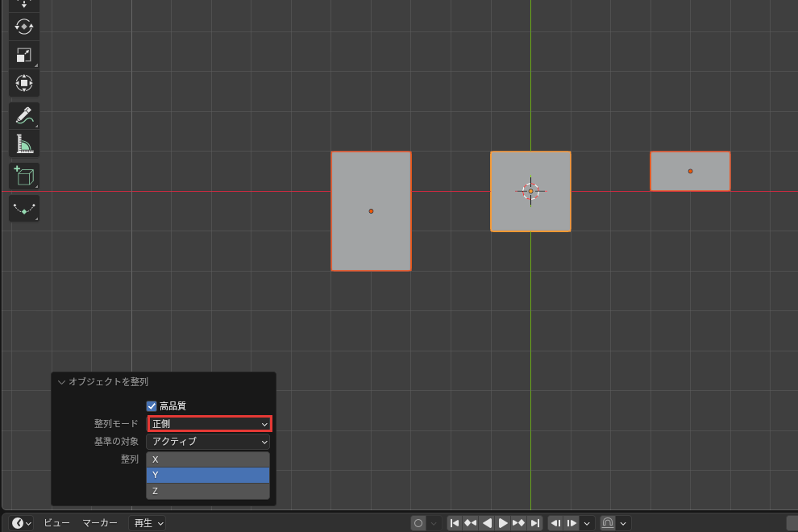Image resolution: width=798 pixels, height=532 pixels.
Task: Collapse the オブジェクトを整列 panel
Action: tap(61, 382)
